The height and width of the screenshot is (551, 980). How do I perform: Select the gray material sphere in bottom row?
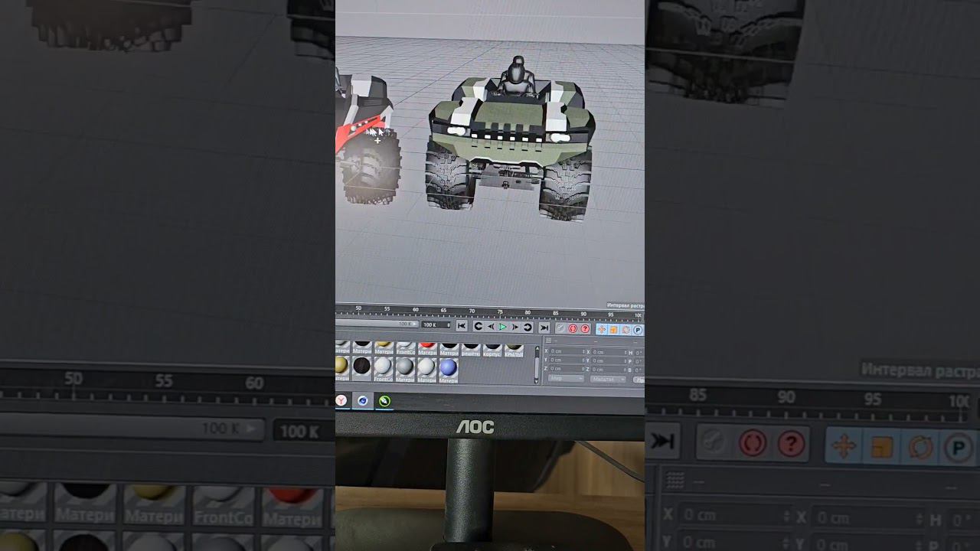click(x=405, y=370)
